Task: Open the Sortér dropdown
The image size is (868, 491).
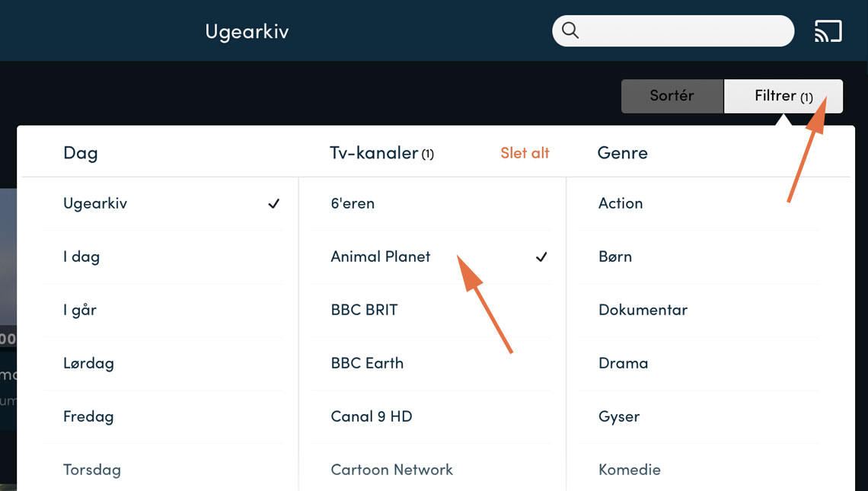Action: point(672,96)
